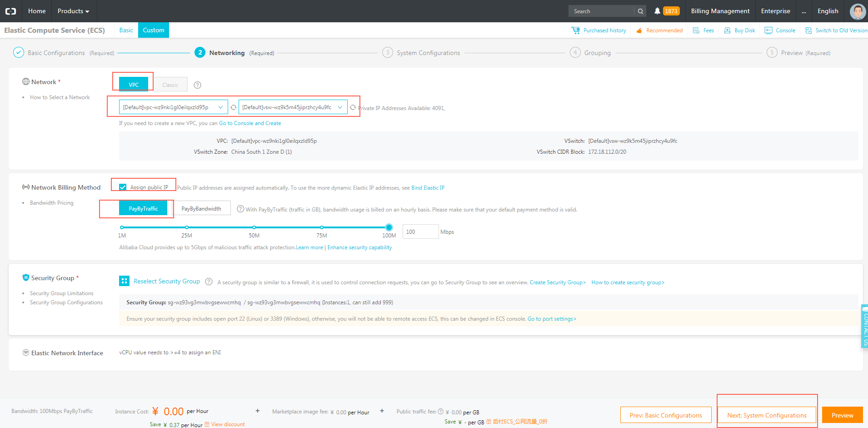The height and width of the screenshot is (428, 868).
Task: Open Go to Console and Create link
Action: coord(250,123)
